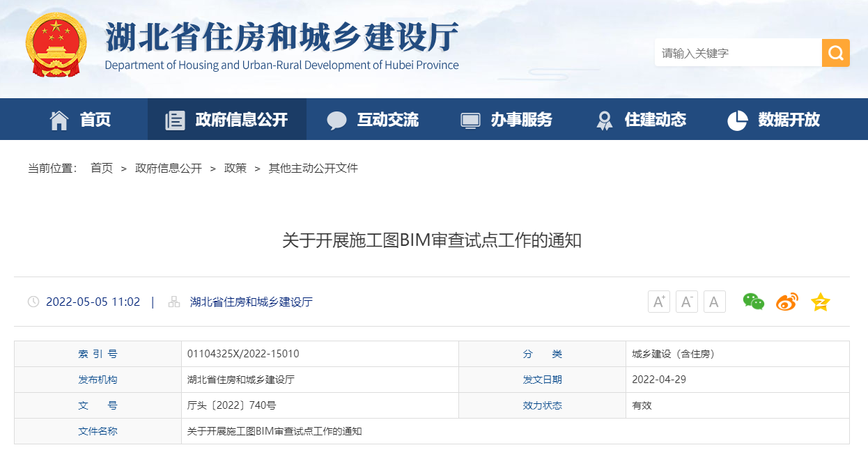The height and width of the screenshot is (459, 868).
Task: Click the site title 湖北省住房和城乡建设厅
Action: (282, 37)
